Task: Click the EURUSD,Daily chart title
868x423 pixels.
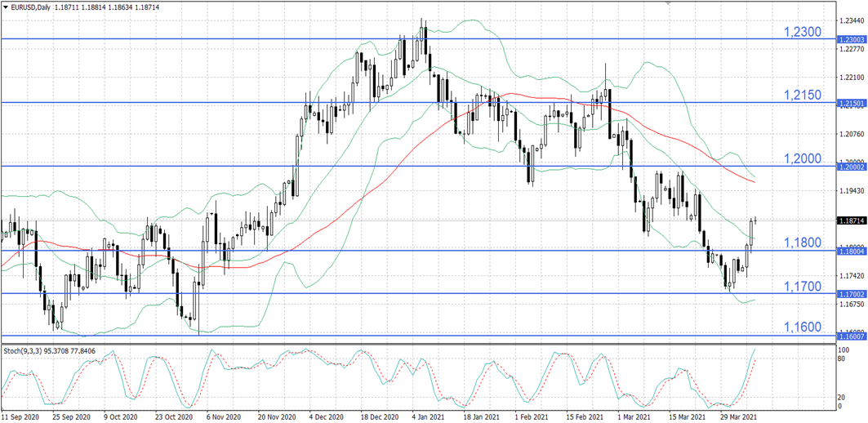Action: 30,7
